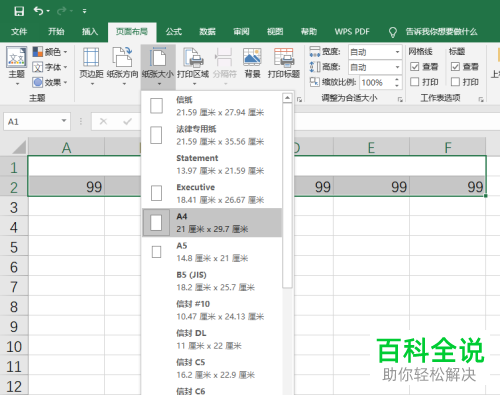Open the 帮助 tab

tap(309, 32)
